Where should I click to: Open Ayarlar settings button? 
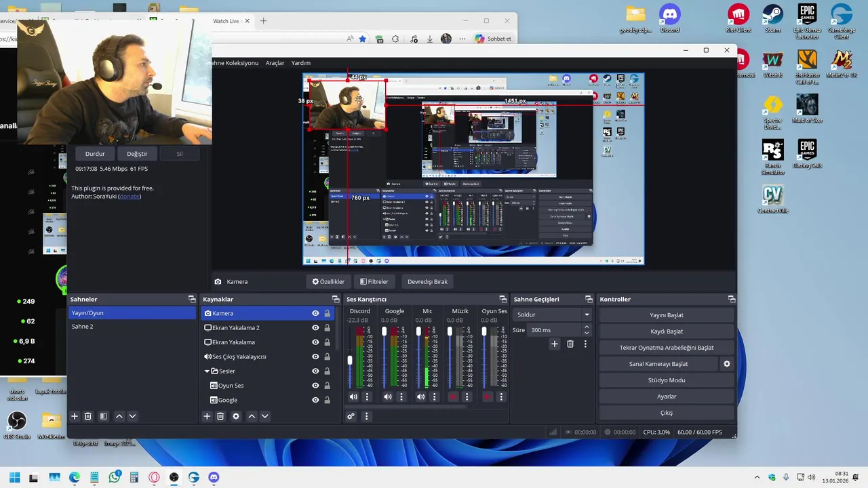pos(667,396)
